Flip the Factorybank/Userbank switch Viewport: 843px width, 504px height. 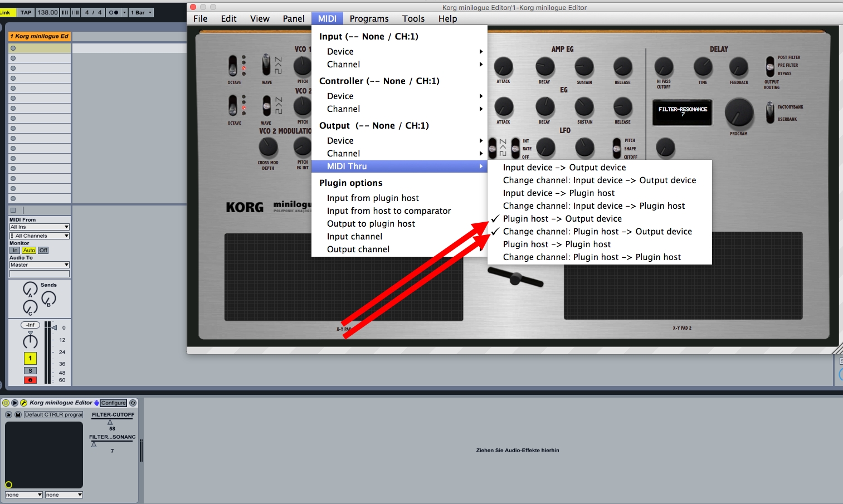coord(769,112)
